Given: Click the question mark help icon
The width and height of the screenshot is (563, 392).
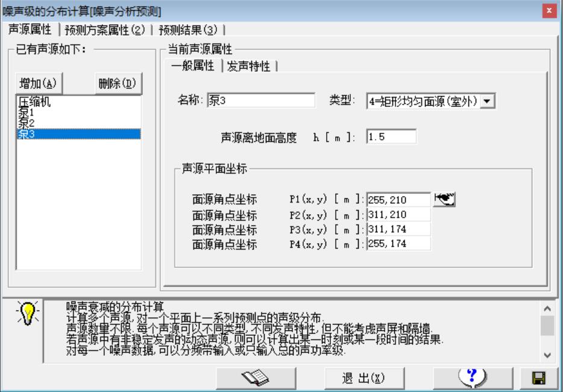Looking at the screenshot, I should tap(473, 378).
